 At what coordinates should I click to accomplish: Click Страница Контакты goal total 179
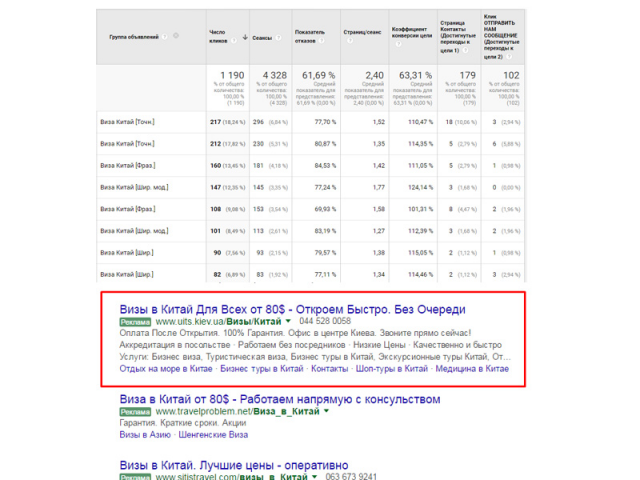click(468, 76)
